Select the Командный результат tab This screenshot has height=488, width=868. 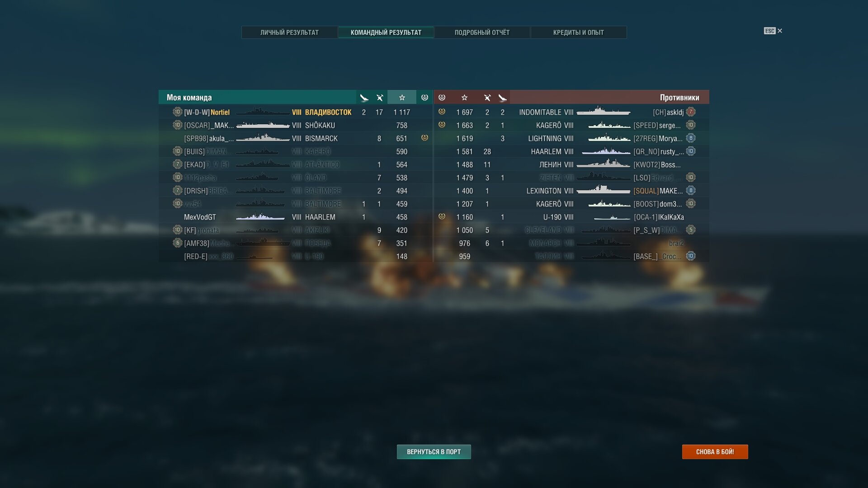(x=386, y=33)
